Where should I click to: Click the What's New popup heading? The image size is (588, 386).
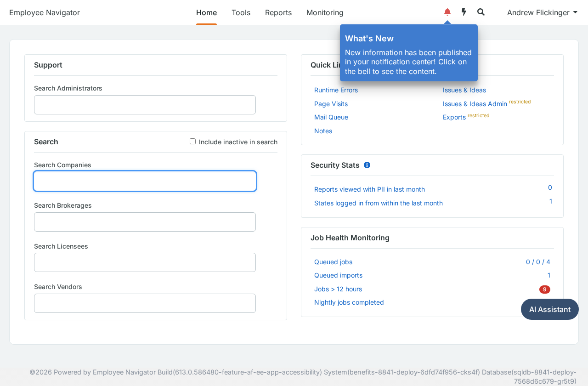369,39
